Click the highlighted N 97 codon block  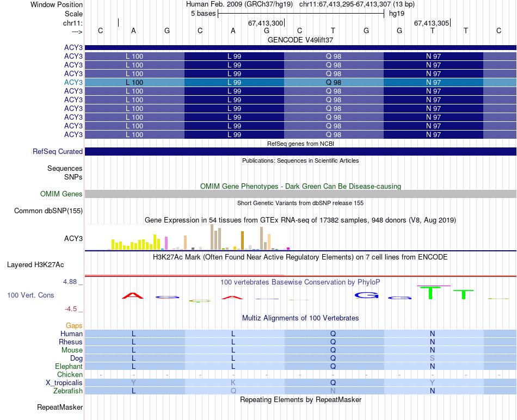433,82
